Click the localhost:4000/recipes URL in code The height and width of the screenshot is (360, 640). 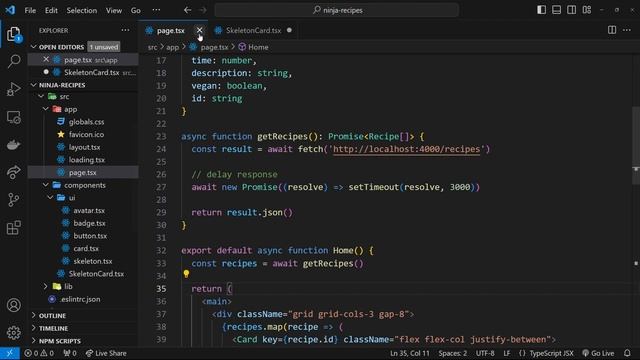406,149
